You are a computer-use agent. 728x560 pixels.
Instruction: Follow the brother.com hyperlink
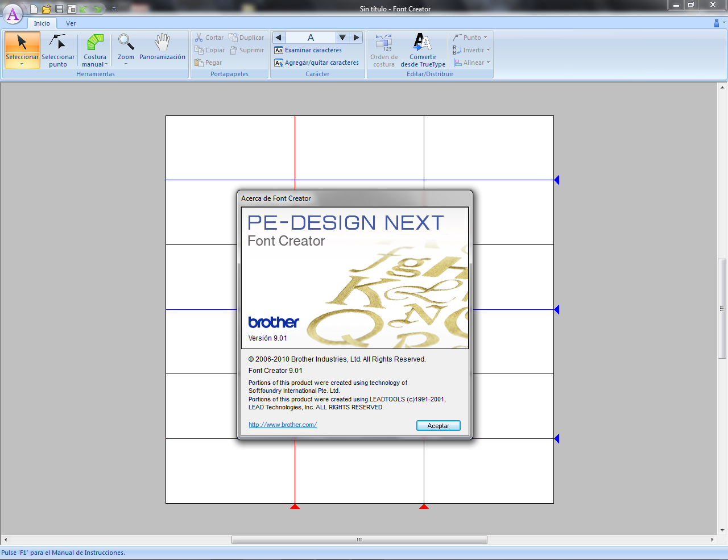283,424
